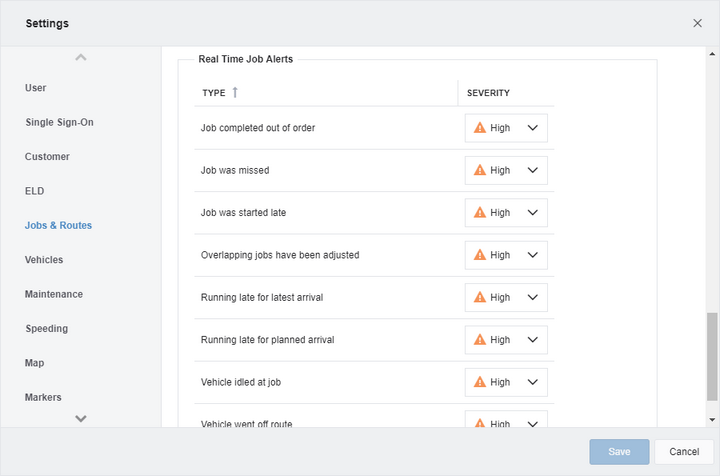720x476 pixels.
Task: Switch to the Single Sign-On section
Action: click(x=59, y=122)
